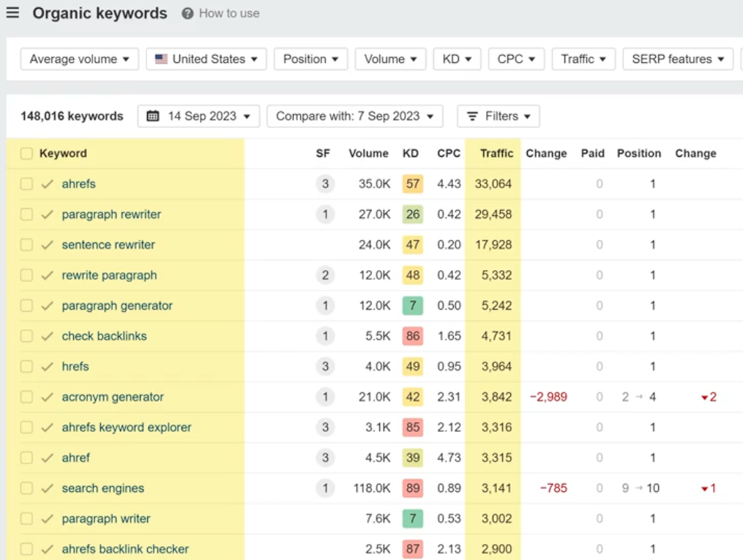Open the Compare with: 7 Sep 2023 dropdown

pos(355,116)
